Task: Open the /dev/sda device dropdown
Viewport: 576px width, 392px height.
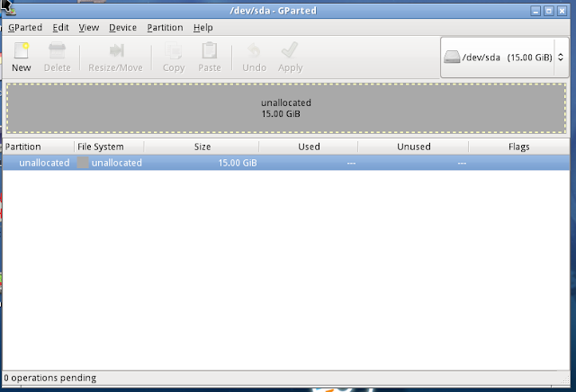Action: click(505, 58)
